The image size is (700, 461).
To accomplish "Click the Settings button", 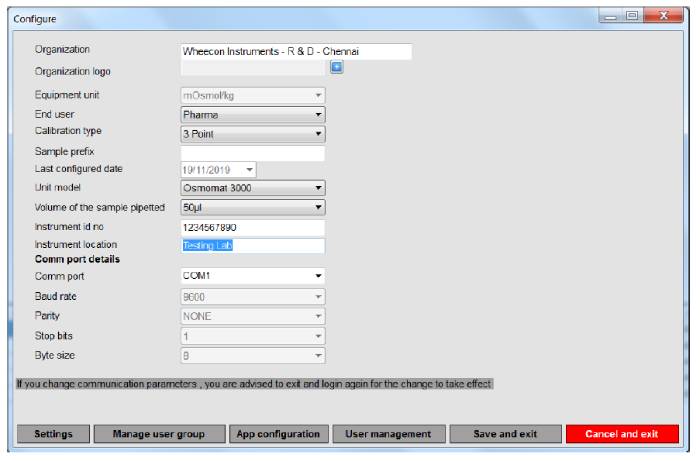I will (53, 434).
